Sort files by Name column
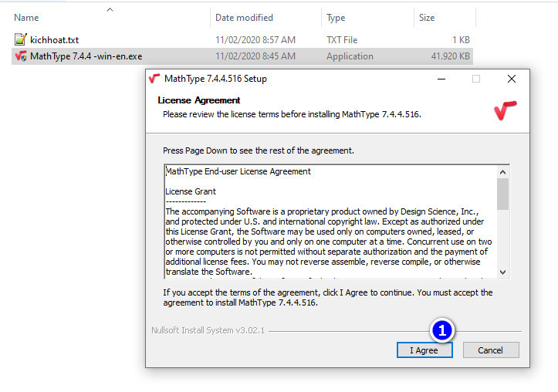This screenshot has width=558, height=392. coord(27,17)
